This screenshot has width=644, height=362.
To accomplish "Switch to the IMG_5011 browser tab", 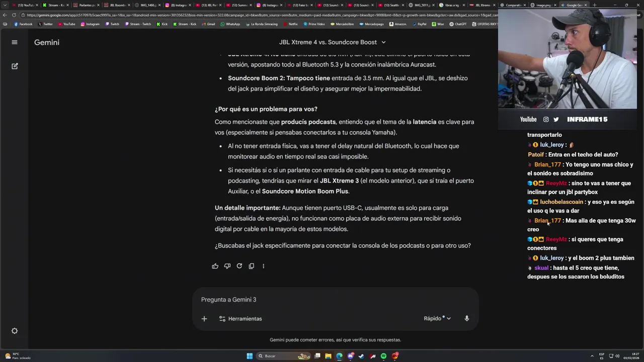I will coord(421,5).
